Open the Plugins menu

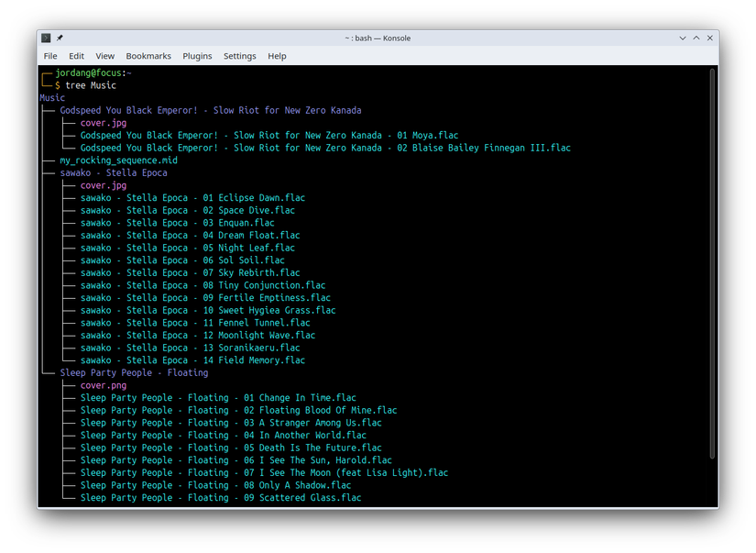[x=197, y=56]
